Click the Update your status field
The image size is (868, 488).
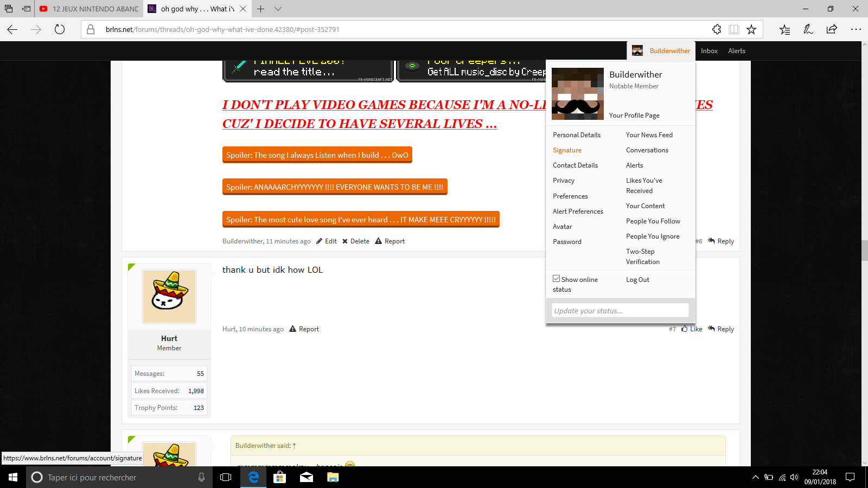click(620, 311)
